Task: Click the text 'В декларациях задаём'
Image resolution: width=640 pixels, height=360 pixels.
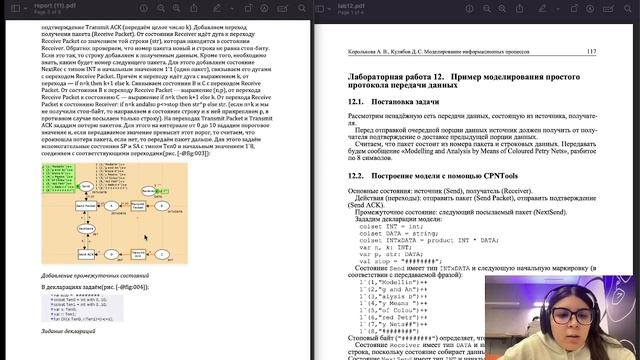Action: coord(70,287)
